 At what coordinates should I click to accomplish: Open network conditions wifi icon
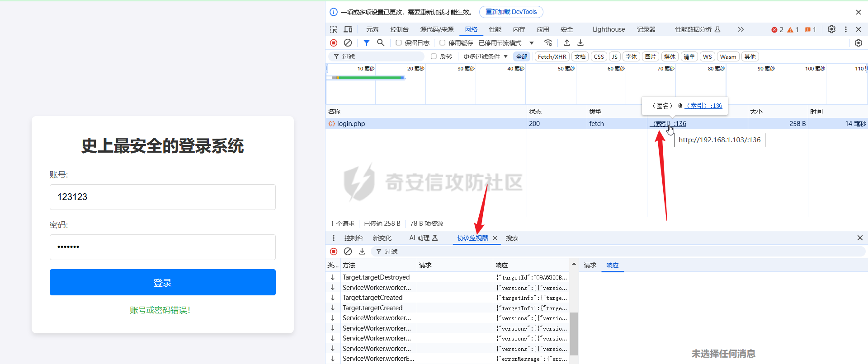click(548, 43)
